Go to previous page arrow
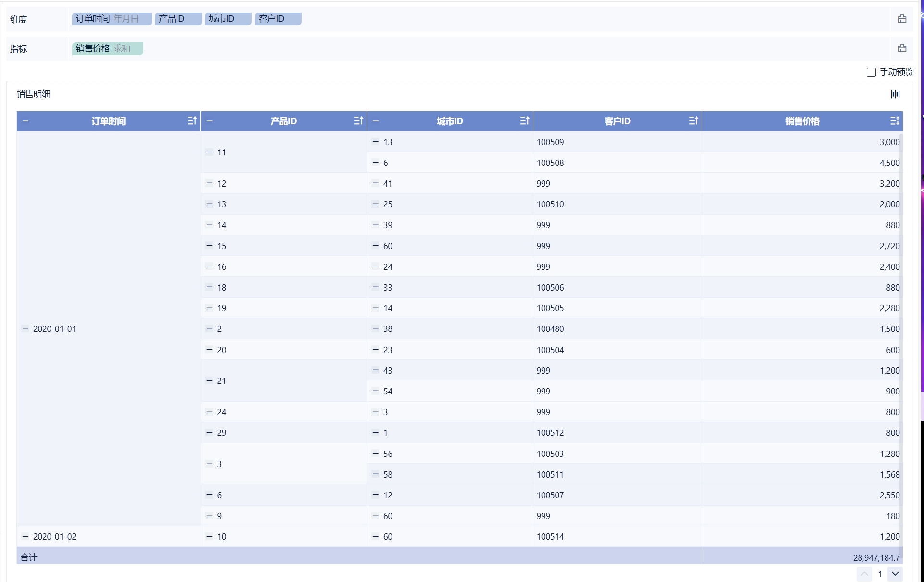The image size is (924, 582). point(864,574)
